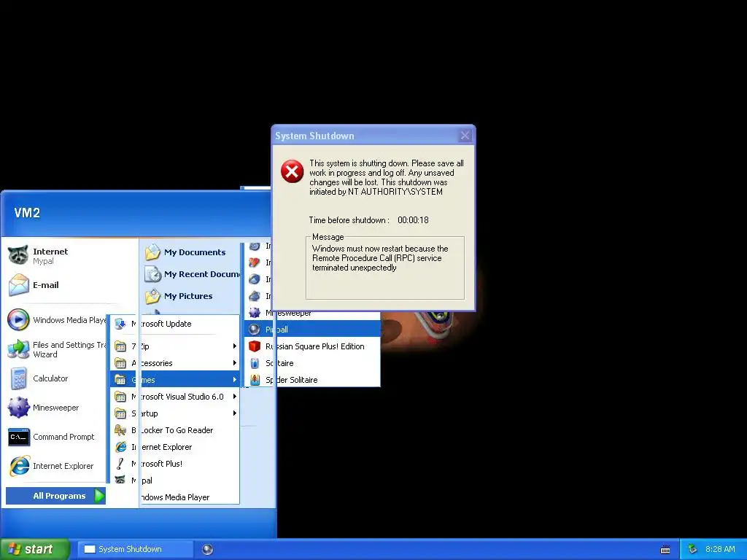Open My Recent Documents icon
747x560 pixels.
(152, 274)
